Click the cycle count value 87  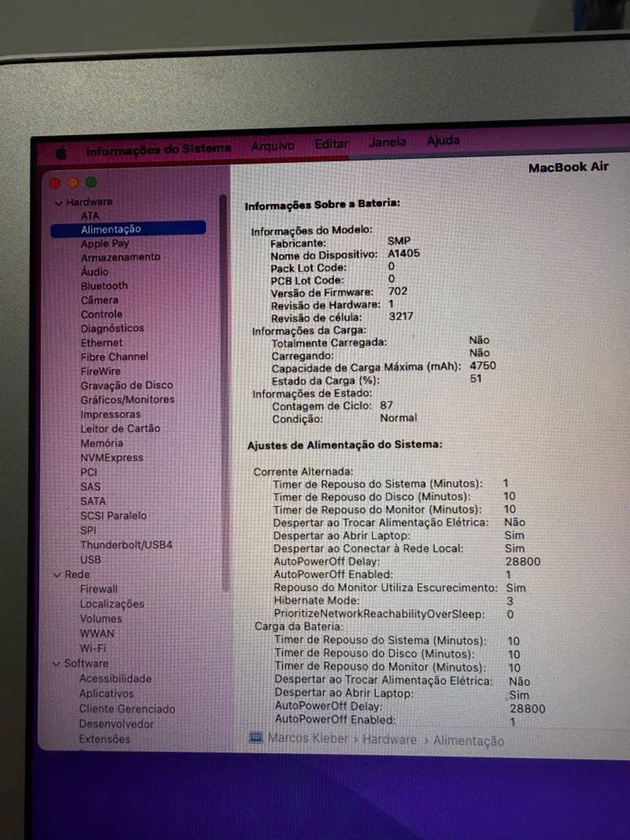click(x=387, y=406)
